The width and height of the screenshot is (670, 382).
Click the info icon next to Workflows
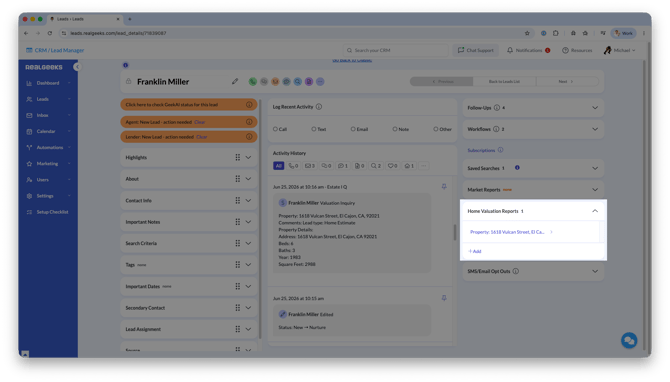(496, 129)
